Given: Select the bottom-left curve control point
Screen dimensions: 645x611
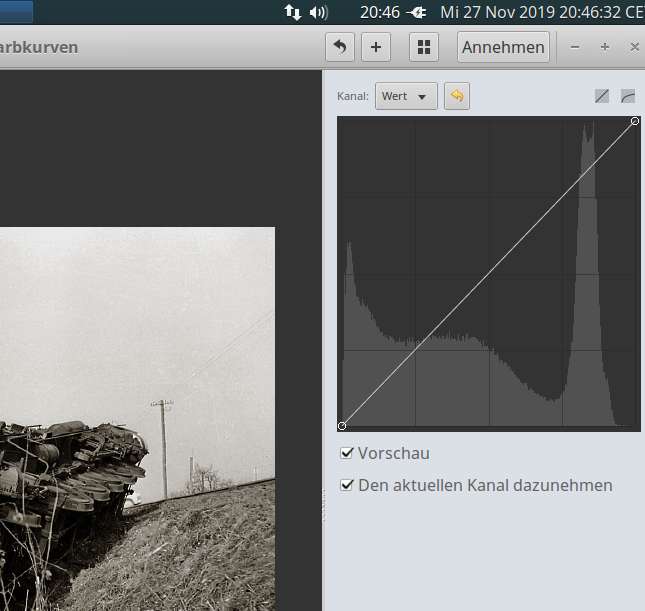Looking at the screenshot, I should [342, 426].
